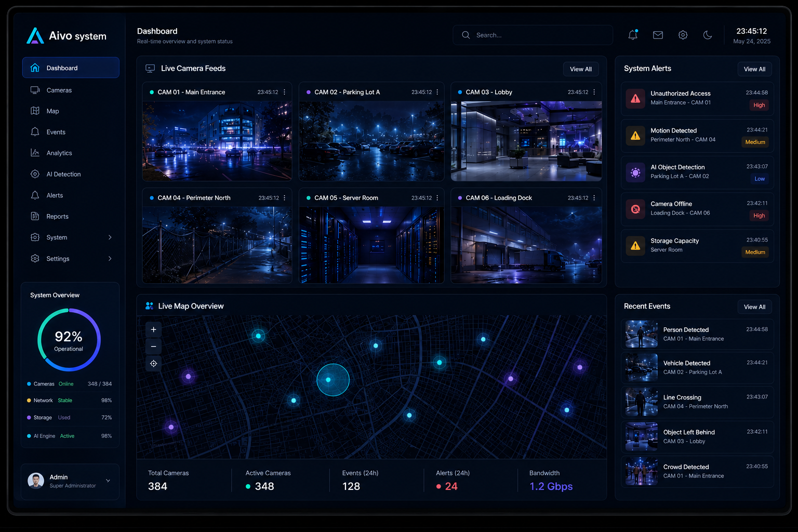Click the High badge on Unauthorized Access
The image size is (798, 532).
coord(759,105)
